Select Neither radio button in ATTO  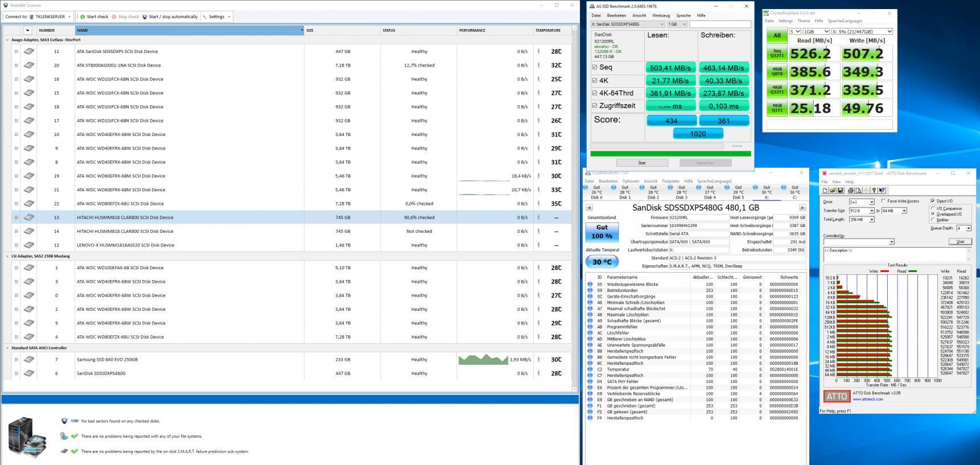(x=933, y=220)
